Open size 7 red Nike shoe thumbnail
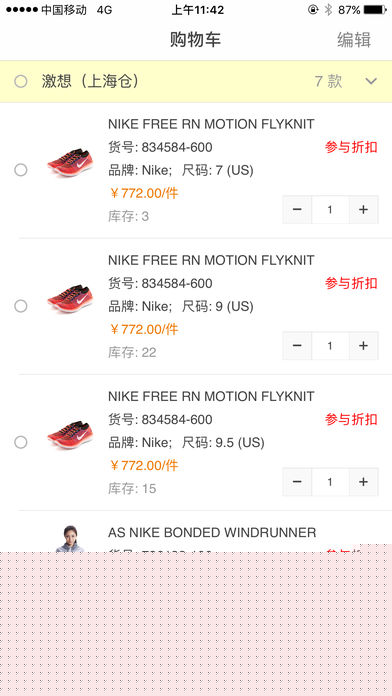This screenshot has width=392, height=696. (70, 163)
